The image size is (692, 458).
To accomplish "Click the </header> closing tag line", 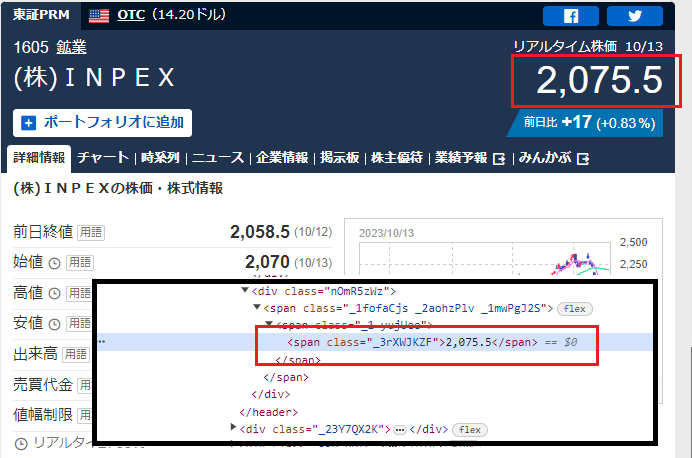I will (x=269, y=412).
